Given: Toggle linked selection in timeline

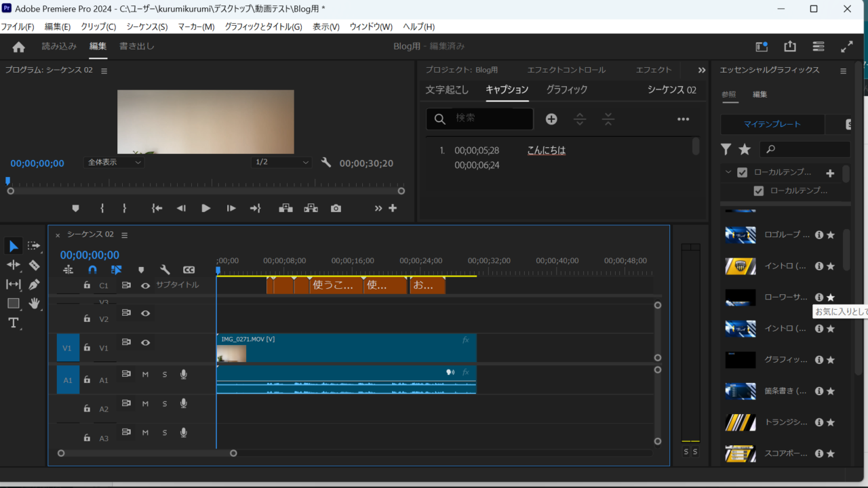Looking at the screenshot, I should click(116, 270).
